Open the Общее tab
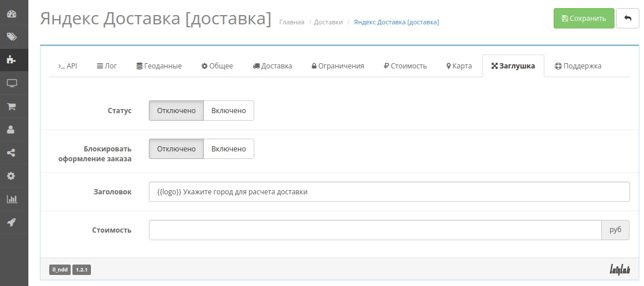The height and width of the screenshot is (286, 644). click(x=217, y=66)
